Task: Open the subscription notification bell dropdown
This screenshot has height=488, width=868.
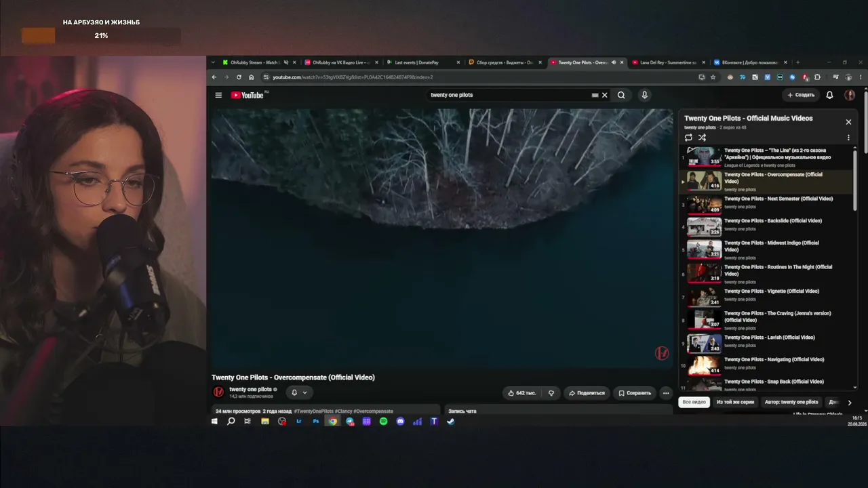Action: tap(299, 392)
